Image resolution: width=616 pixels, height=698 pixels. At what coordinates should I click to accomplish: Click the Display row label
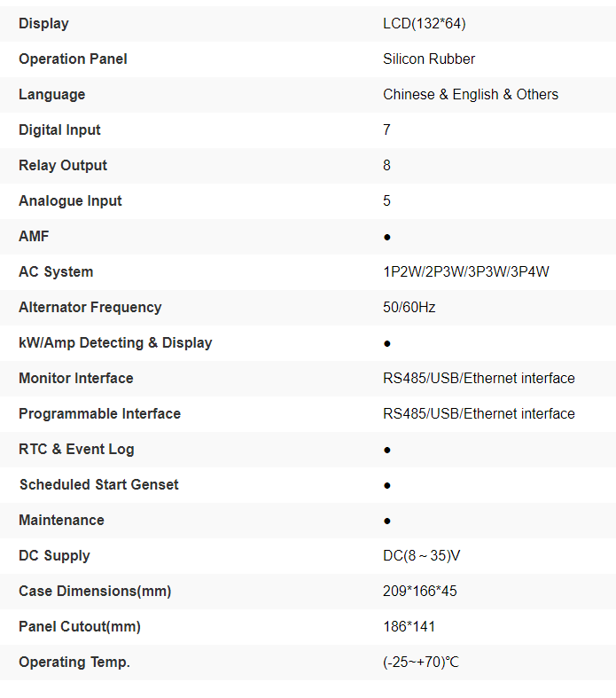coord(43,24)
